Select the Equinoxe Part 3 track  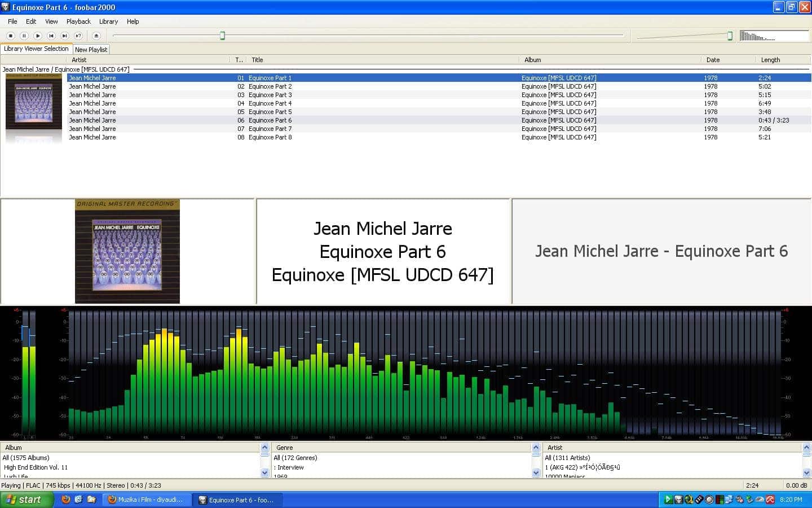click(x=439, y=95)
